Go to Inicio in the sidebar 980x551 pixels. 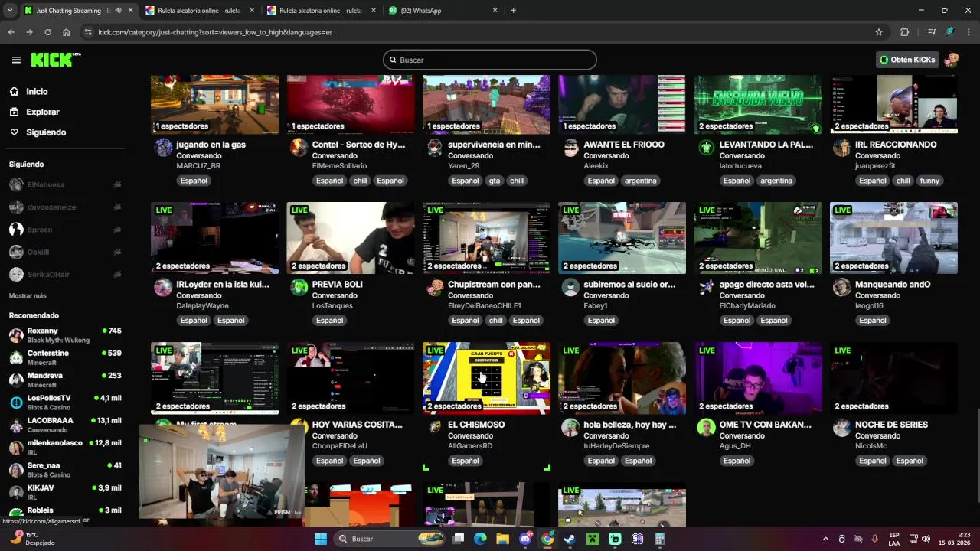point(37,91)
